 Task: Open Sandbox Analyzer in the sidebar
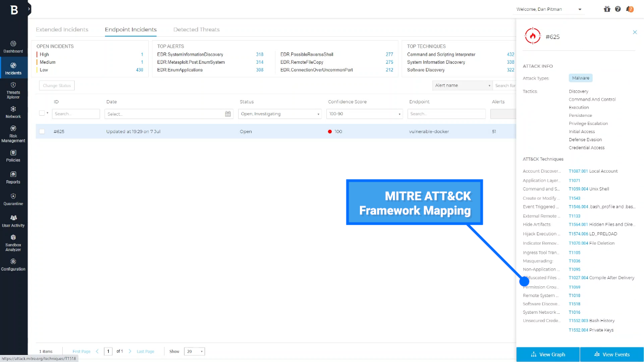point(13,242)
